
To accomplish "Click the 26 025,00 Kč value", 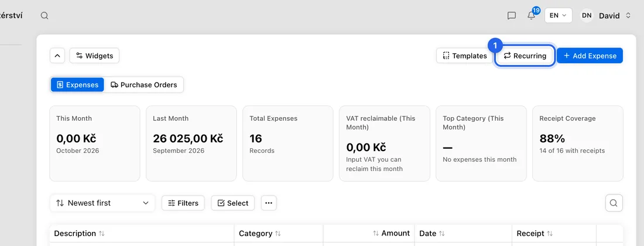I will 188,138.
